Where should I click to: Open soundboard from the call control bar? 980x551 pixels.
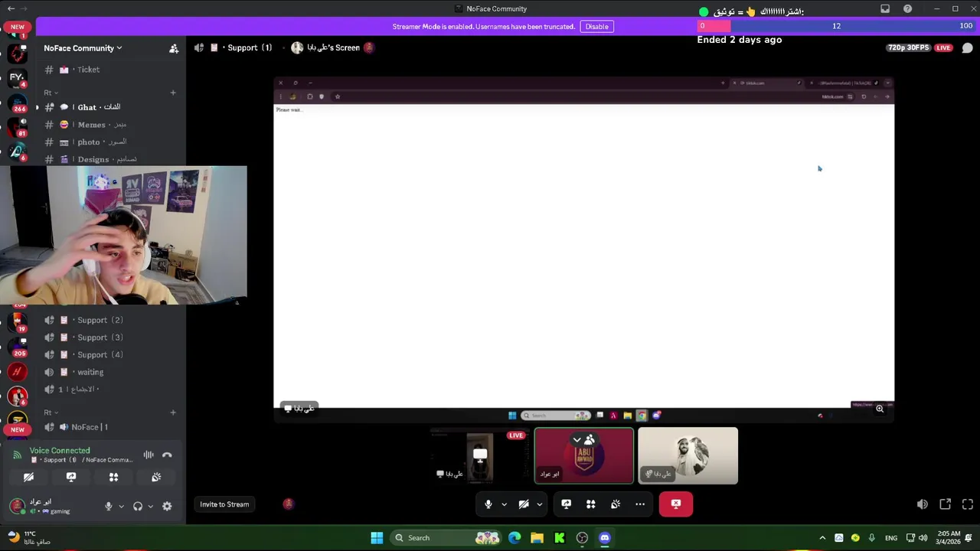(x=616, y=504)
